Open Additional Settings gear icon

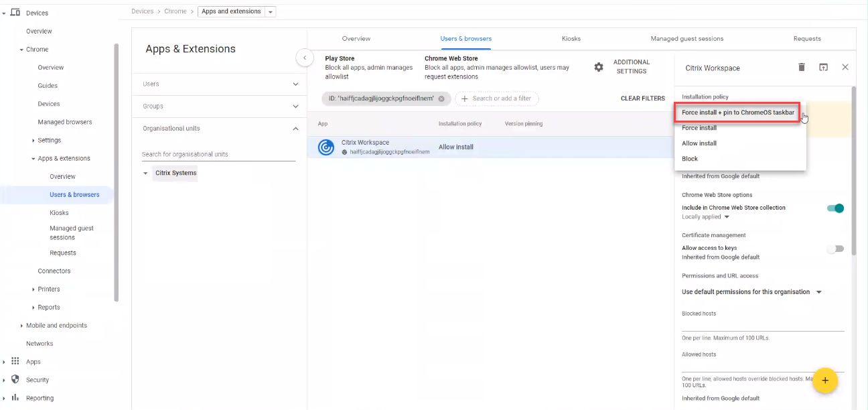599,67
